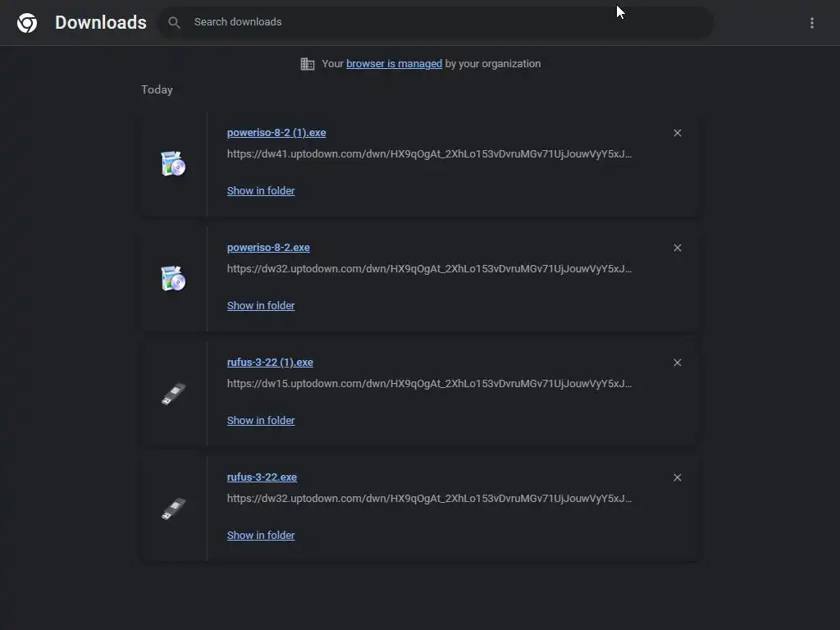Click the managed organization building icon

[308, 64]
